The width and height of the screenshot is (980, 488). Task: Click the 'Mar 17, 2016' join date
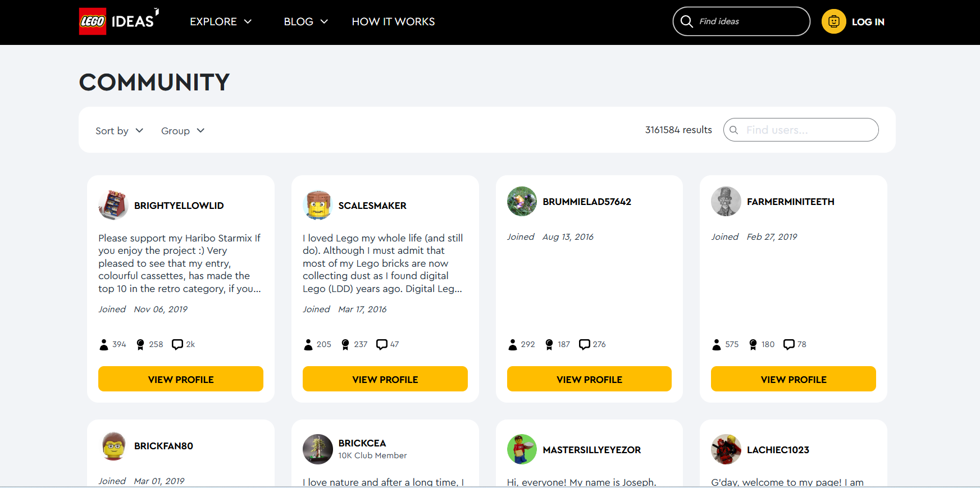362,309
